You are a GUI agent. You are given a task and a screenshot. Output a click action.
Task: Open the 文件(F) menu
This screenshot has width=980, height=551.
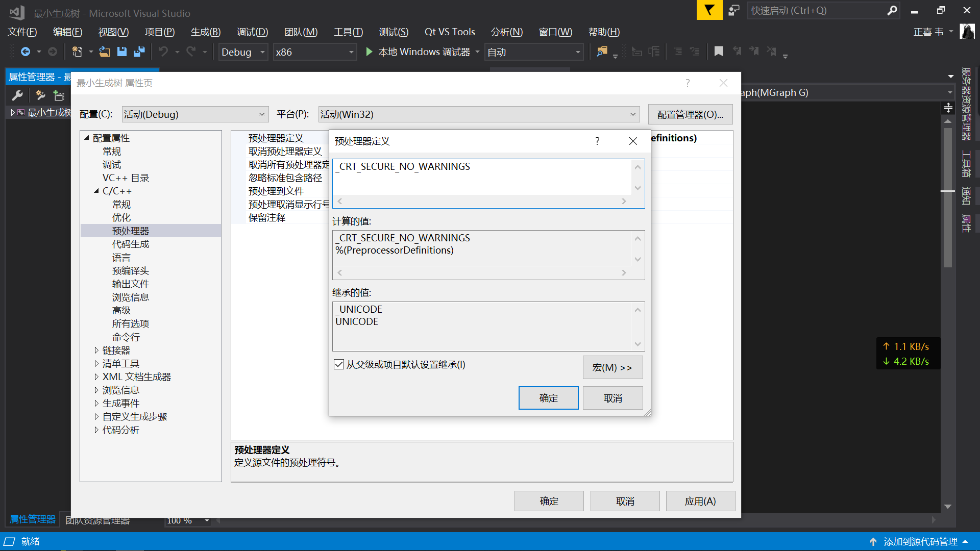22,32
